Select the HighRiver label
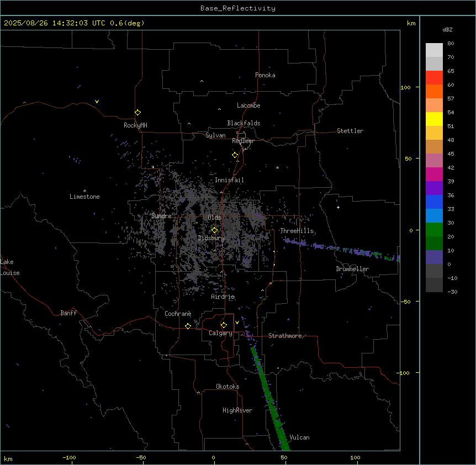Screen dimensions: 476x465 tap(237, 410)
